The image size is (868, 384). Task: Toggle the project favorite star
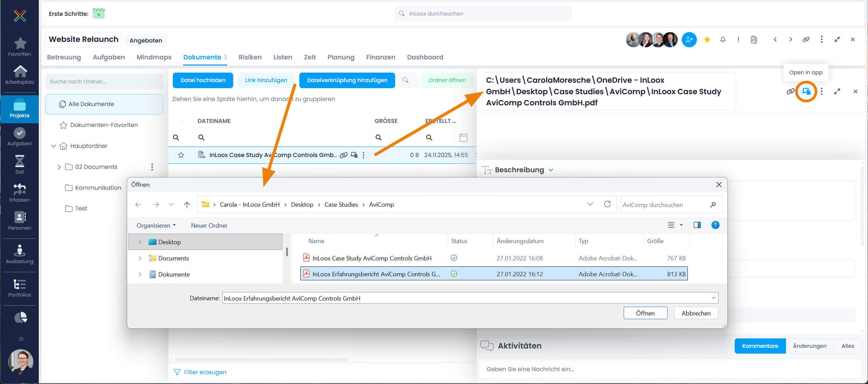coord(707,40)
